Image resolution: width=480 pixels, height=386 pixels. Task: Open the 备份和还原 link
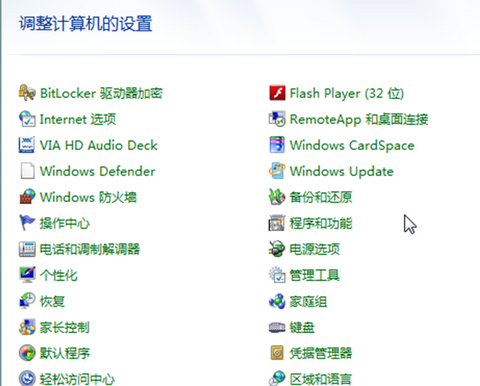point(321,197)
